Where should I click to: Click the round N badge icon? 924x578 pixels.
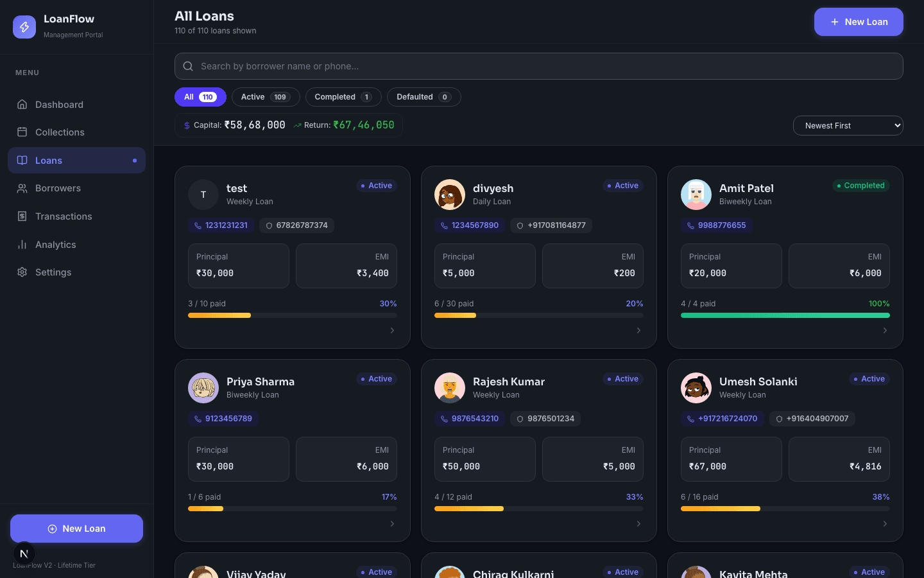click(x=24, y=554)
